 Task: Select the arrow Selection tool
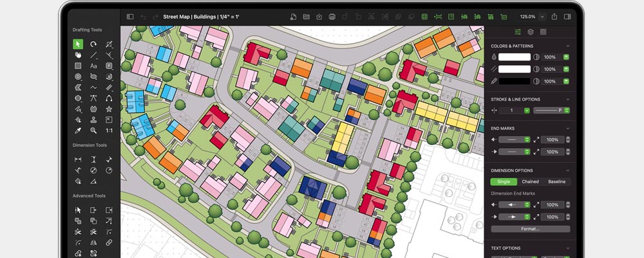point(78,44)
